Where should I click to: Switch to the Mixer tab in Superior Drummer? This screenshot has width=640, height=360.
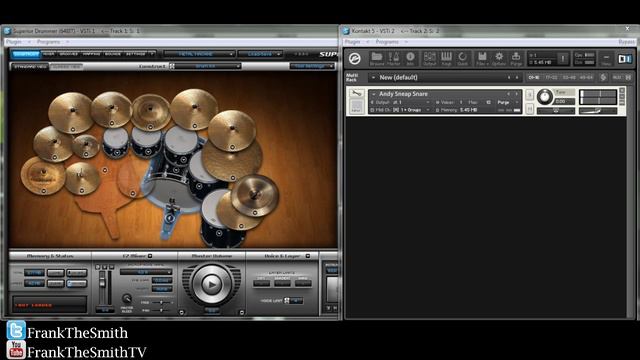(49, 54)
